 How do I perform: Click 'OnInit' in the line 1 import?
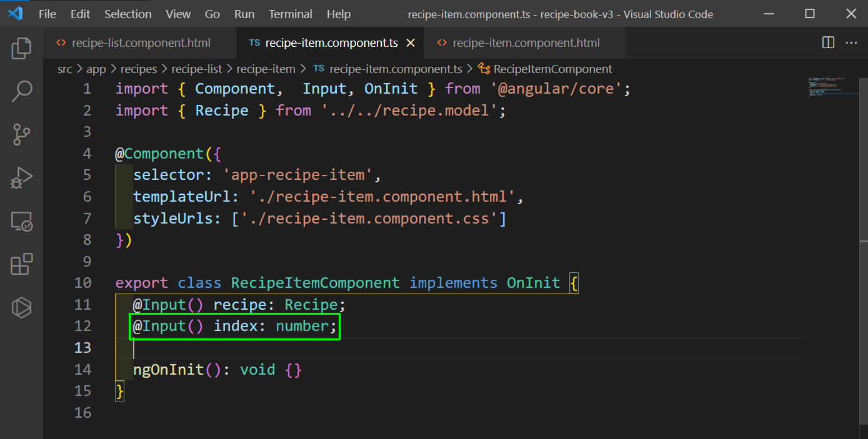click(391, 89)
